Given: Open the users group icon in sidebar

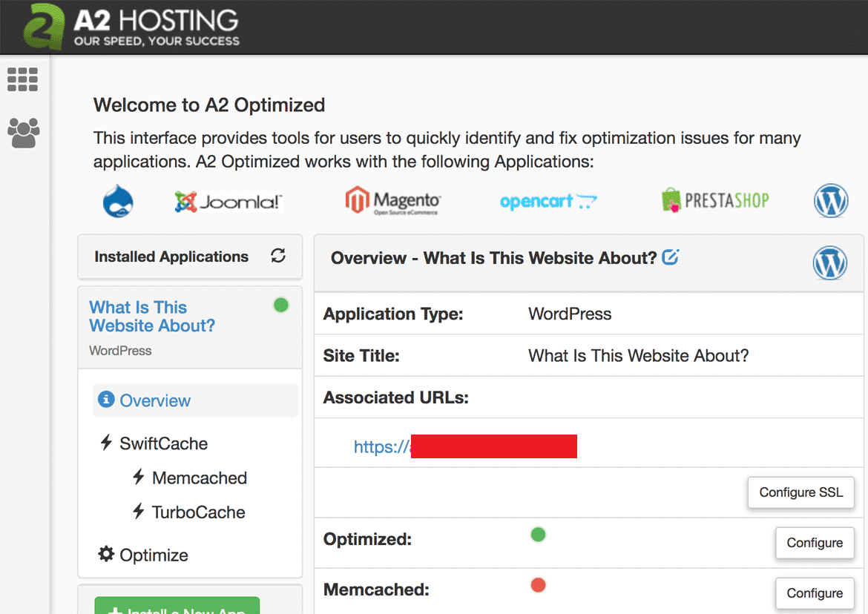Looking at the screenshot, I should coord(23,133).
